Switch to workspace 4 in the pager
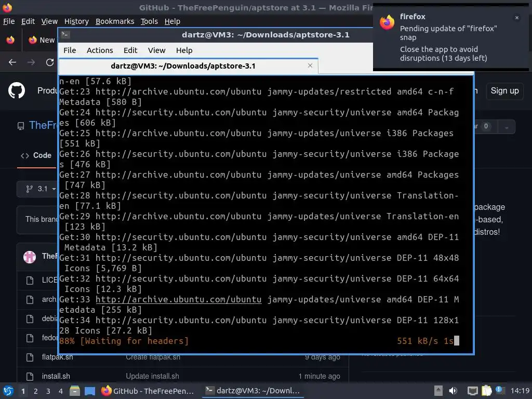This screenshot has width=532, height=399. pyautogui.click(x=61, y=391)
